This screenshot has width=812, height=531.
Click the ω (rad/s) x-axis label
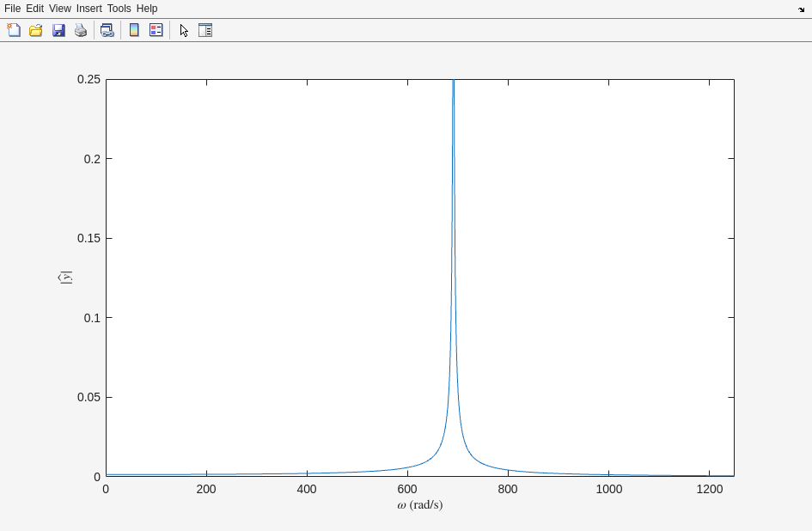point(419,505)
